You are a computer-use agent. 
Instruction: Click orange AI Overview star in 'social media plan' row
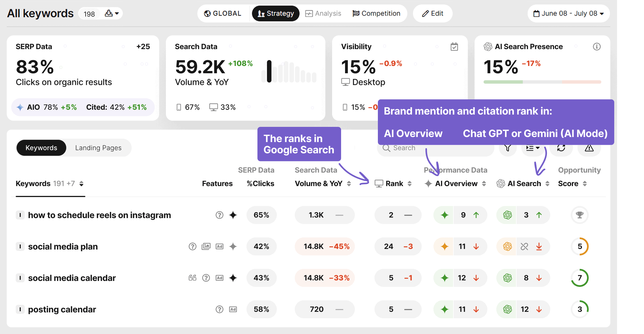444,247
